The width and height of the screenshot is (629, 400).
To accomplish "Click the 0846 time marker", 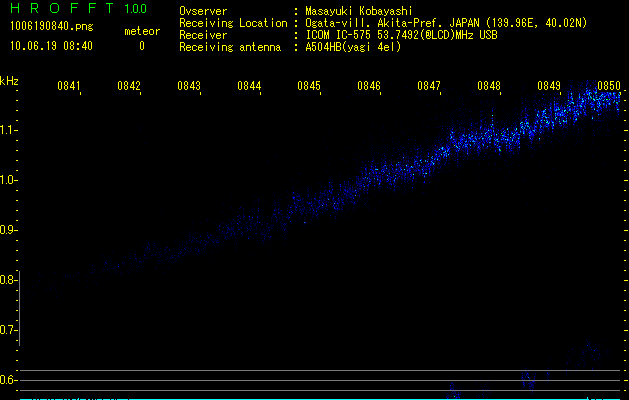I will point(369,86).
